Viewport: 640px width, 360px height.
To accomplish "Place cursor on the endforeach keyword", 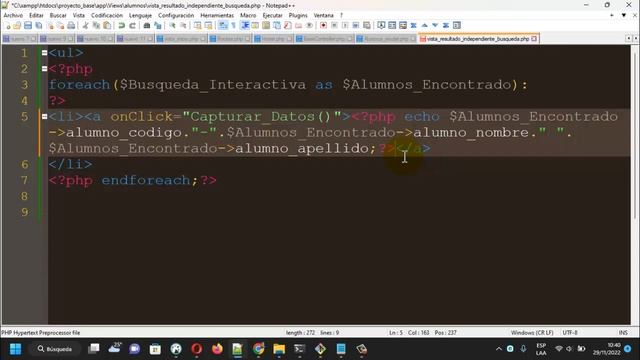I will pos(146,180).
